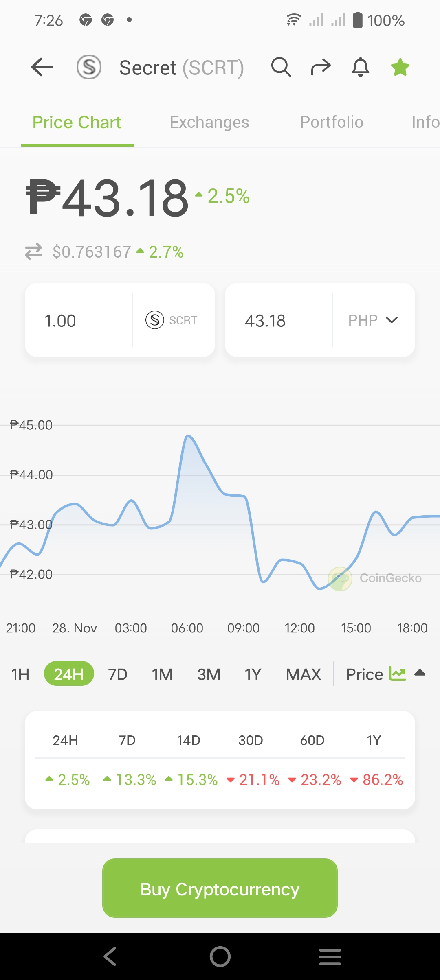
Task: Switch chart range to MAX
Action: (x=304, y=674)
